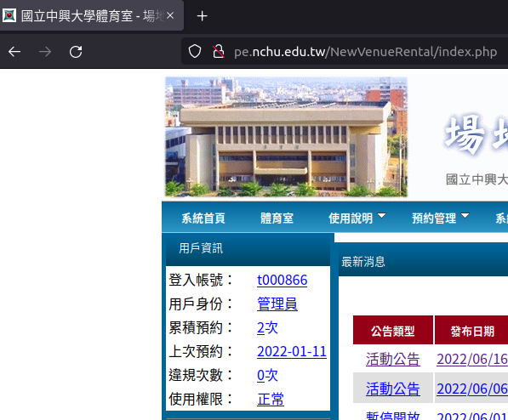Click the 0次 violation count link

267,376
